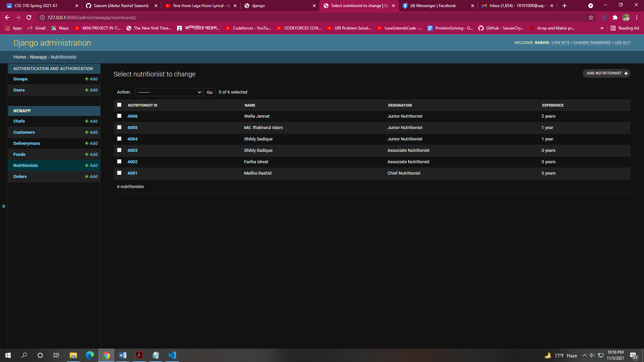Open the Chrome three-dot menu

637,17
